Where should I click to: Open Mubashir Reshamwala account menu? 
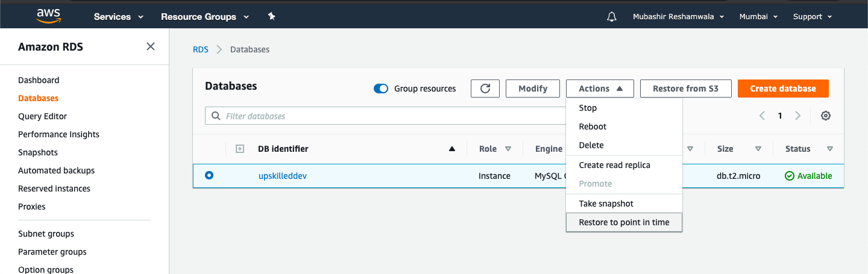(678, 17)
